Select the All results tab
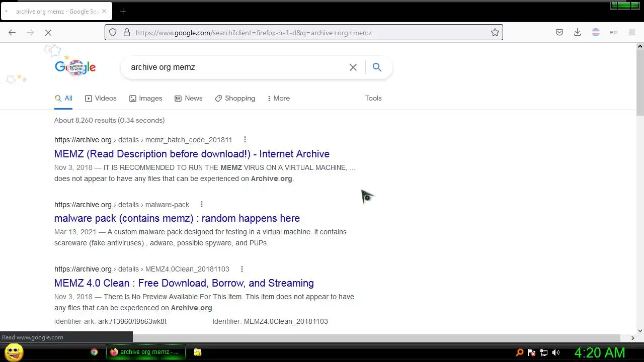 (63, 99)
